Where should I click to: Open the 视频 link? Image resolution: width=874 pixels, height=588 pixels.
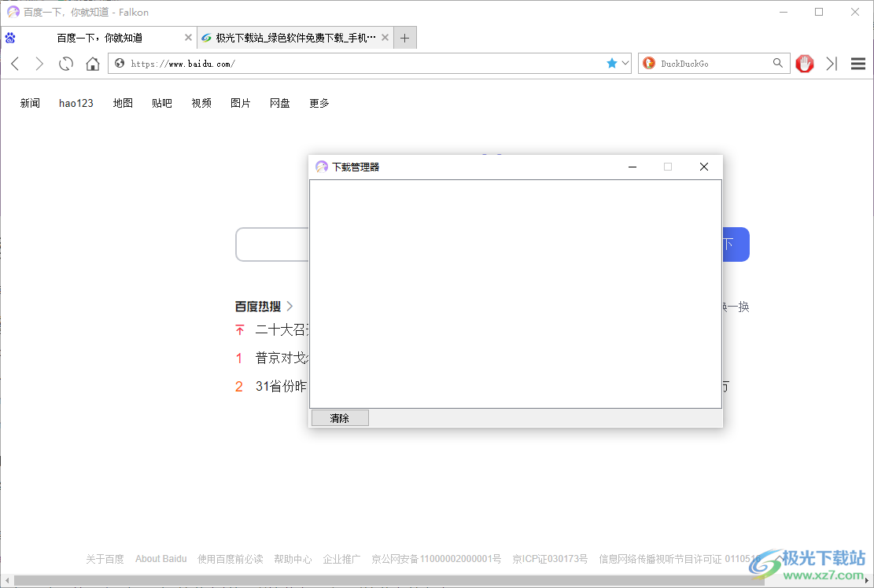[x=201, y=103]
